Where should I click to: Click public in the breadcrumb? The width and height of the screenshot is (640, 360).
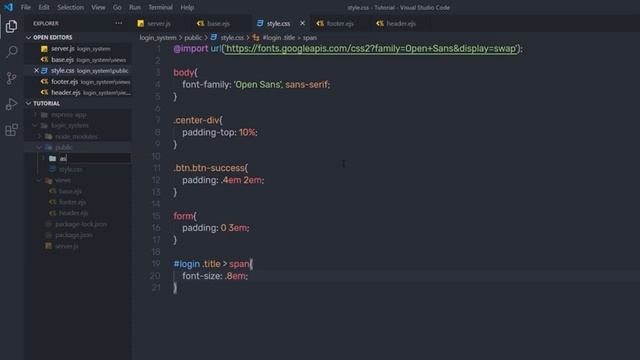click(193, 38)
